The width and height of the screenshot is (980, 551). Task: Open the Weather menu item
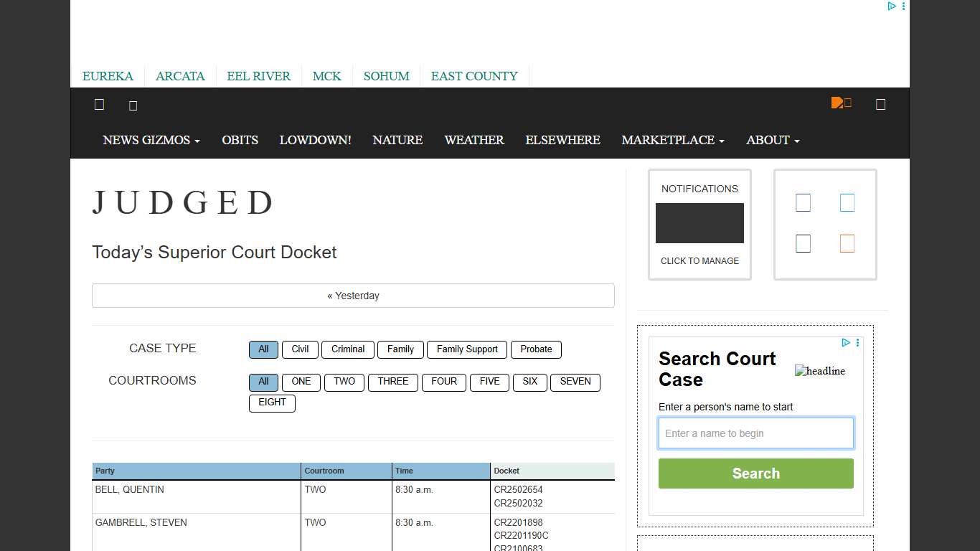pos(473,140)
